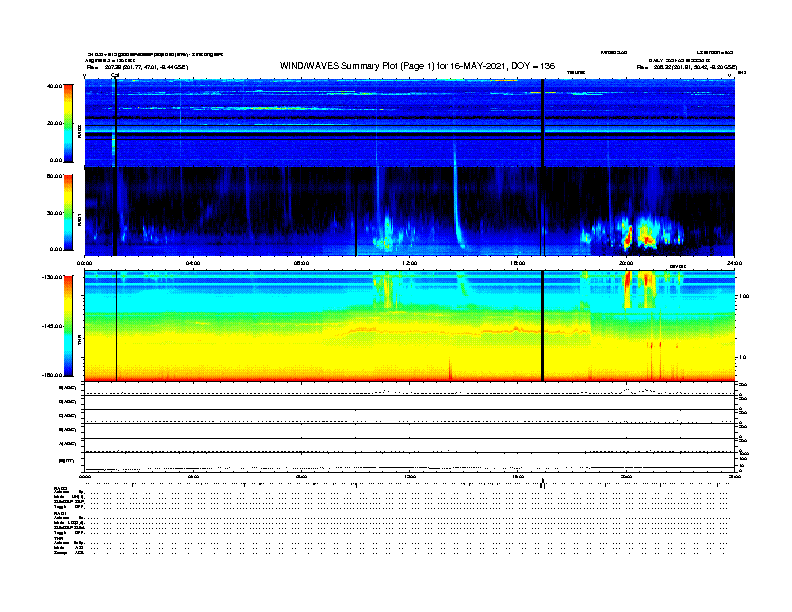Click the RAD1 intensity color bar
Image resolution: width=792 pixels, height=612 pixels.
click(68, 213)
